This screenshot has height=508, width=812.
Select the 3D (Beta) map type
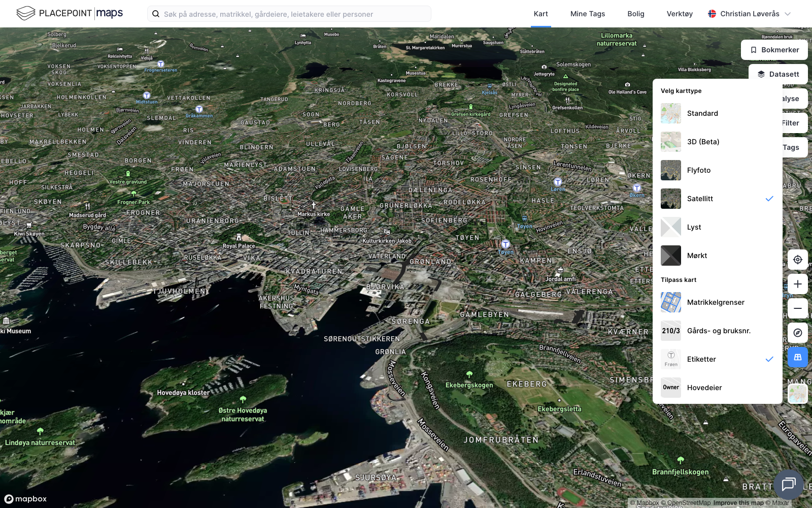tap(718, 142)
